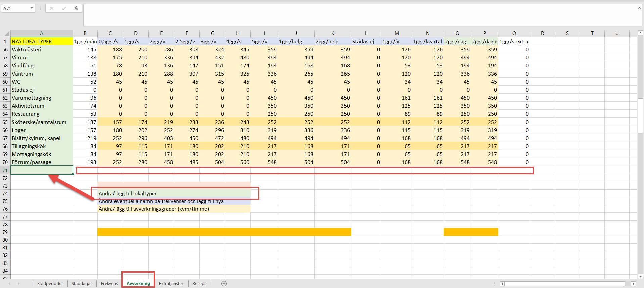Go to the Recept sheet tab

(x=199, y=284)
